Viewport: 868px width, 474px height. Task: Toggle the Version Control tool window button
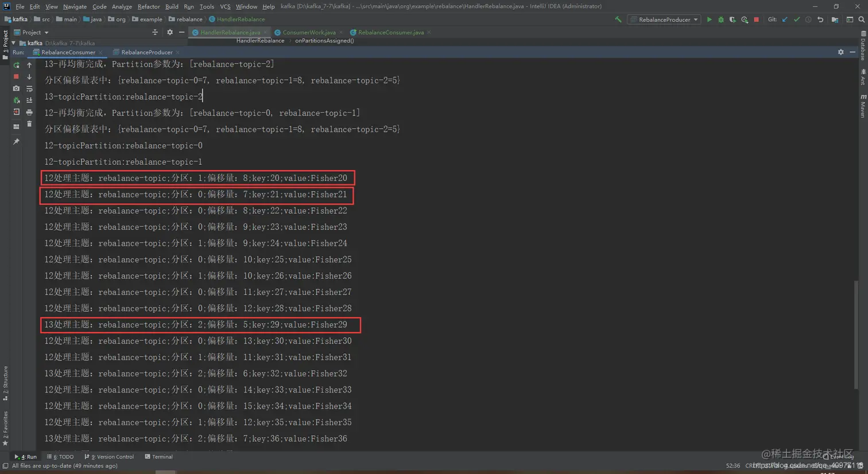pos(109,457)
